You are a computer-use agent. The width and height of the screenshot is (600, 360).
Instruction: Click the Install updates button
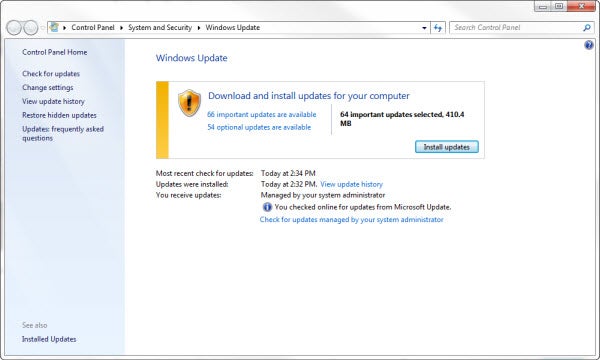[447, 147]
